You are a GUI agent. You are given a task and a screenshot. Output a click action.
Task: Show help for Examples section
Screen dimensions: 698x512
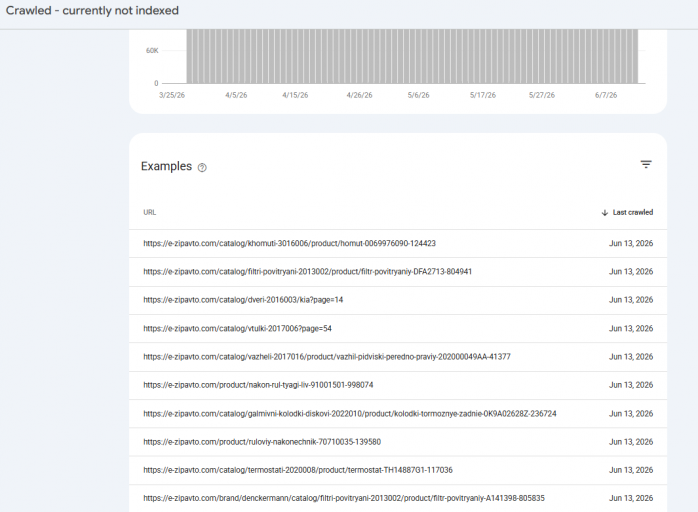[202, 167]
